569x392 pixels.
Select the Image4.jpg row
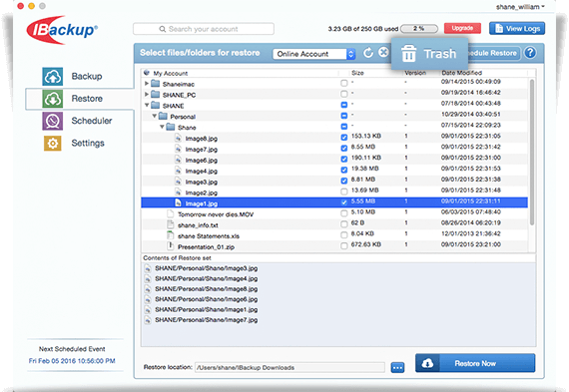coord(334,171)
